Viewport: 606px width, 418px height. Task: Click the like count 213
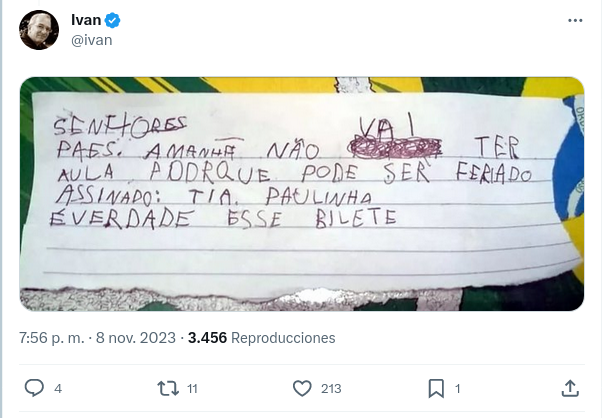[330, 388]
